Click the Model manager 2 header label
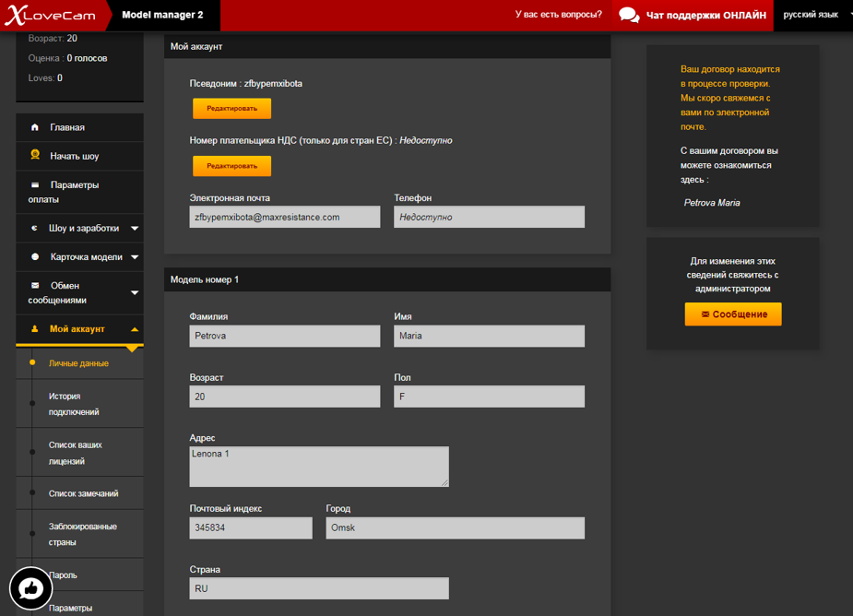The height and width of the screenshot is (616, 853). 162,15
